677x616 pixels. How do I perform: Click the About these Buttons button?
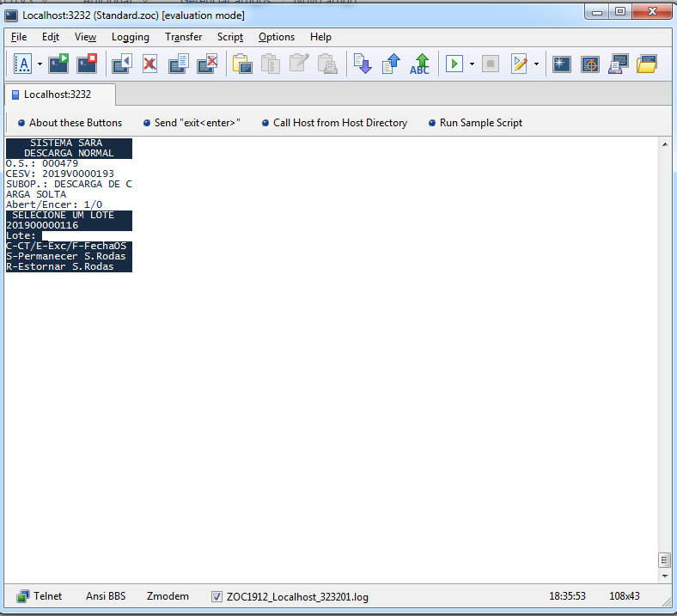(70, 123)
